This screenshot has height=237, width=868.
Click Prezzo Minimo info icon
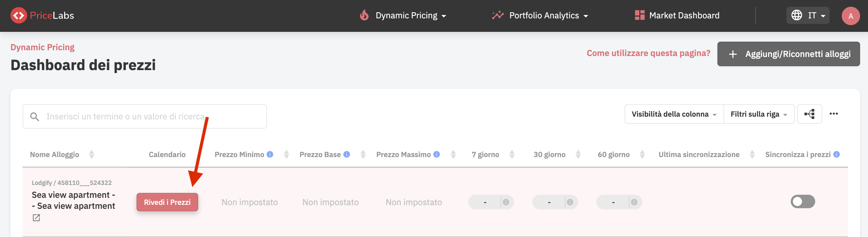(270, 154)
